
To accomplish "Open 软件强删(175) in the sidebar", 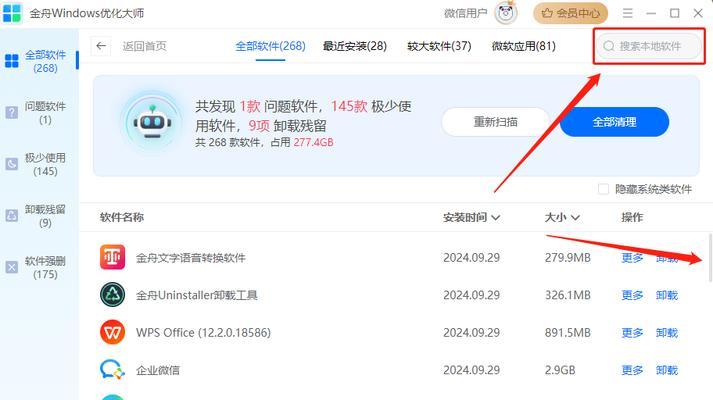I will 38,267.
